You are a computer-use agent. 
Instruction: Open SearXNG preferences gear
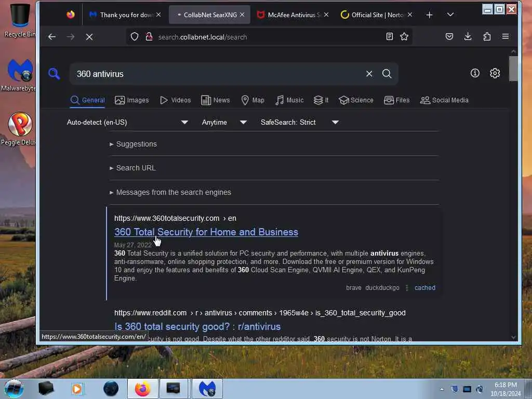[x=495, y=73]
